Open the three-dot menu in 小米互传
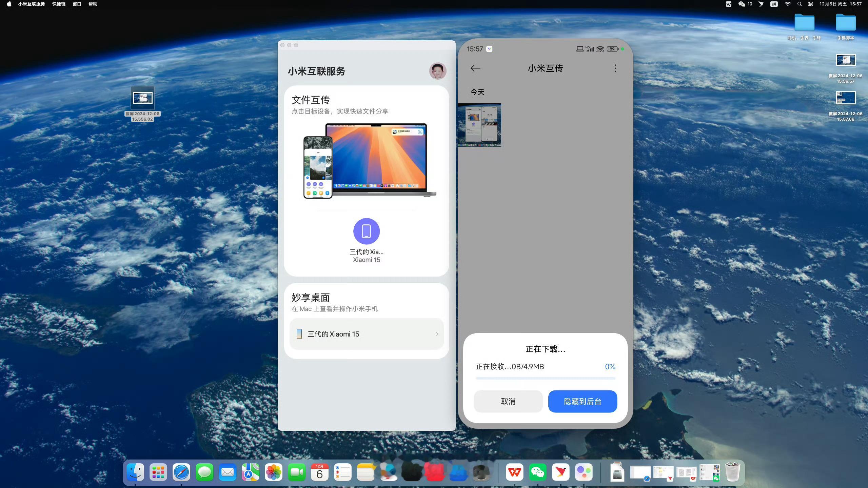This screenshot has height=488, width=868. pyautogui.click(x=615, y=68)
